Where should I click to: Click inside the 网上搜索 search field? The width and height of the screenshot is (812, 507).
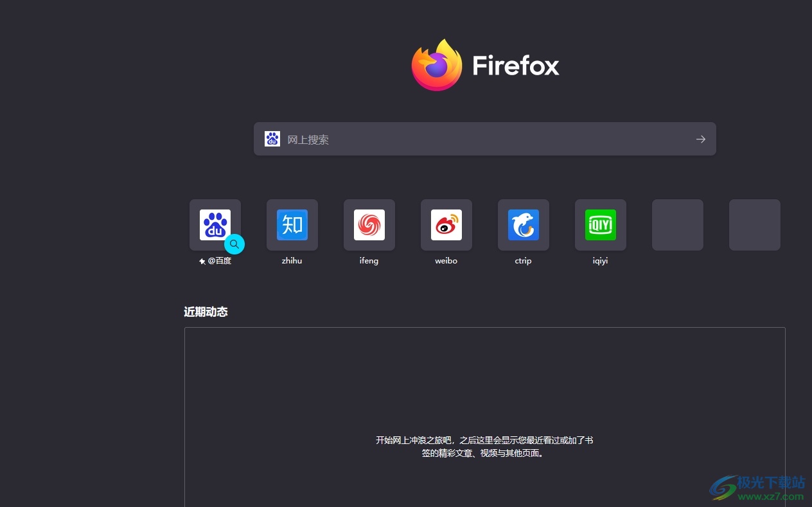485,139
